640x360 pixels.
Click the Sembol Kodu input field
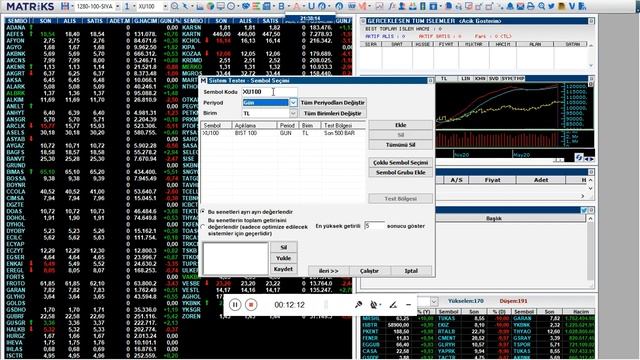coord(269,92)
